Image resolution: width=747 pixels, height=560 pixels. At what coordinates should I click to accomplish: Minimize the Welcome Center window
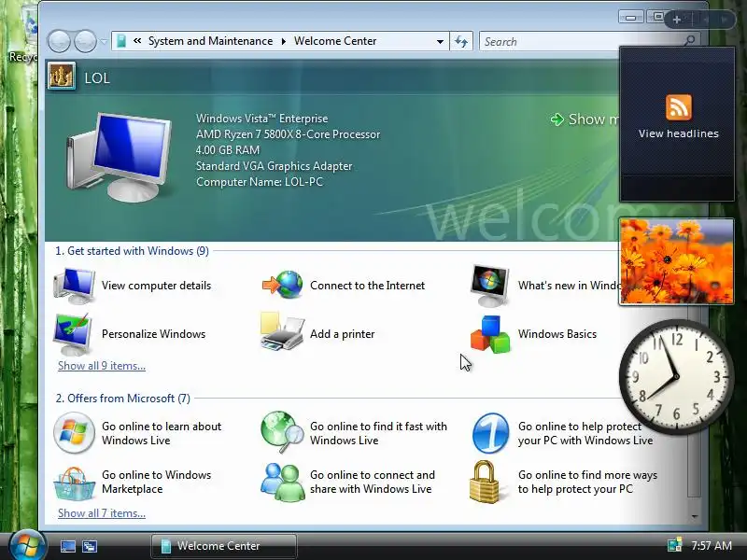click(631, 18)
